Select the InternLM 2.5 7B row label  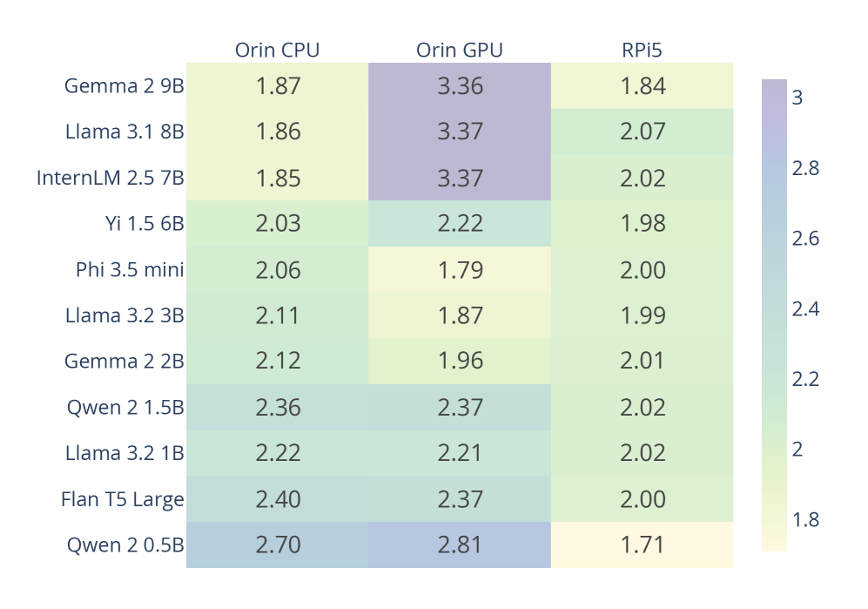tap(110, 178)
